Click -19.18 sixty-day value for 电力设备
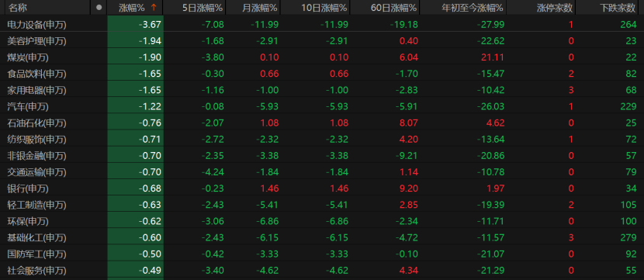 click(404, 25)
